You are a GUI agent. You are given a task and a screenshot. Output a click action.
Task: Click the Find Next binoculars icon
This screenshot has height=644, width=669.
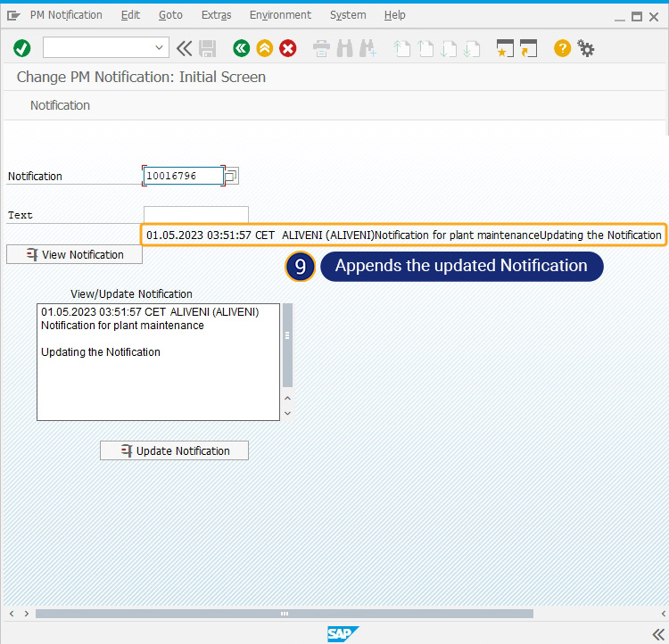(x=368, y=48)
